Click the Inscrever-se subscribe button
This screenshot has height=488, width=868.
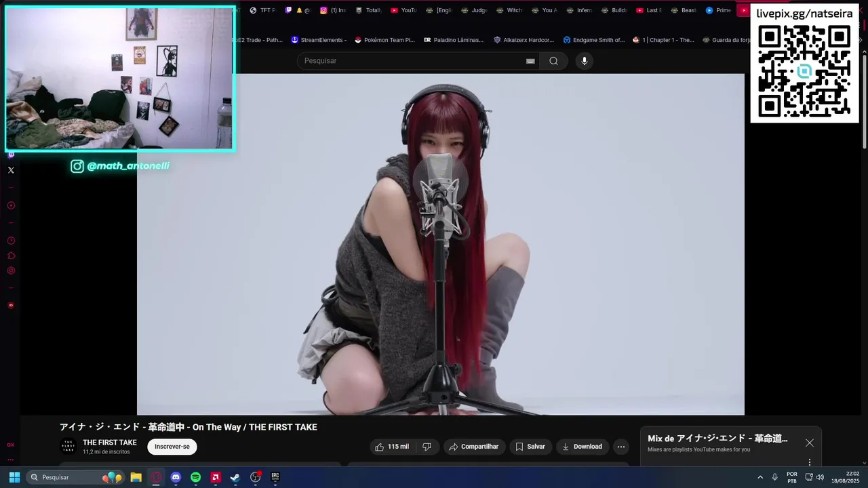coord(172,447)
